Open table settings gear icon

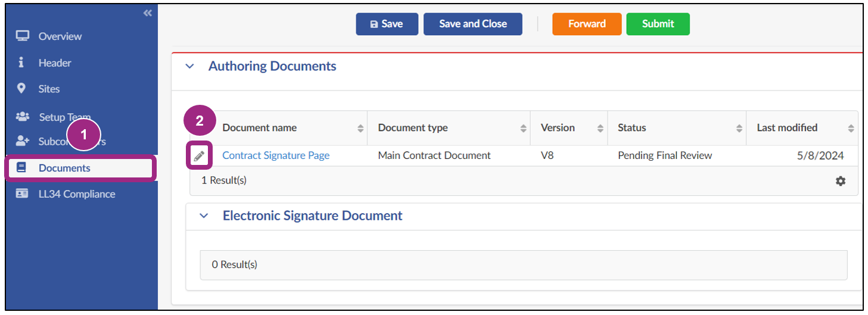tap(841, 181)
